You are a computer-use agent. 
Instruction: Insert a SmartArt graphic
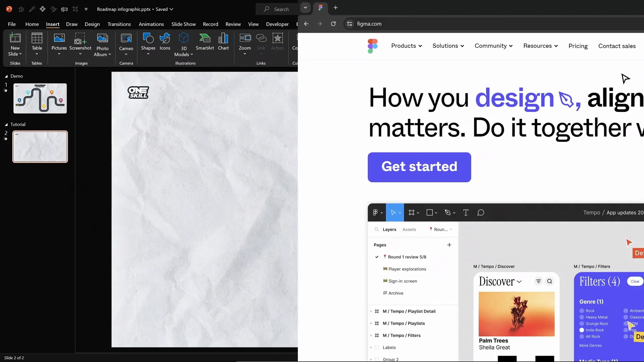pyautogui.click(x=205, y=42)
